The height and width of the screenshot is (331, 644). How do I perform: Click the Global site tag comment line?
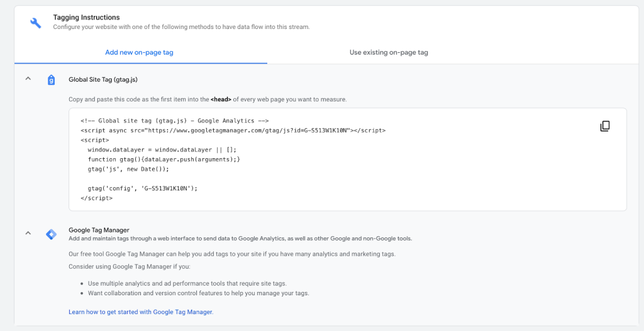[175, 121]
